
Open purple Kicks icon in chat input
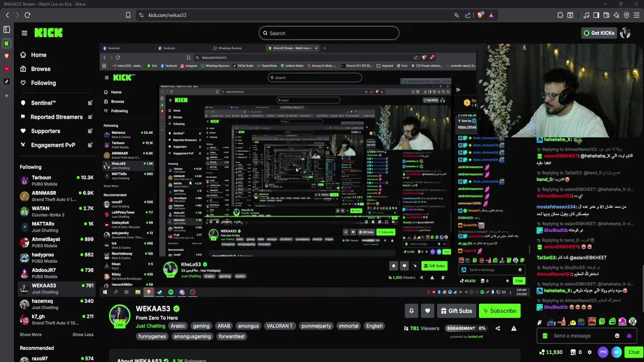(x=629, y=336)
